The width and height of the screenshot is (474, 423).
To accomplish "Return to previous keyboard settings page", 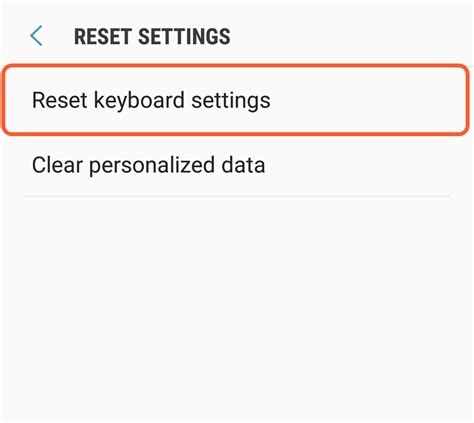I will click(x=36, y=36).
